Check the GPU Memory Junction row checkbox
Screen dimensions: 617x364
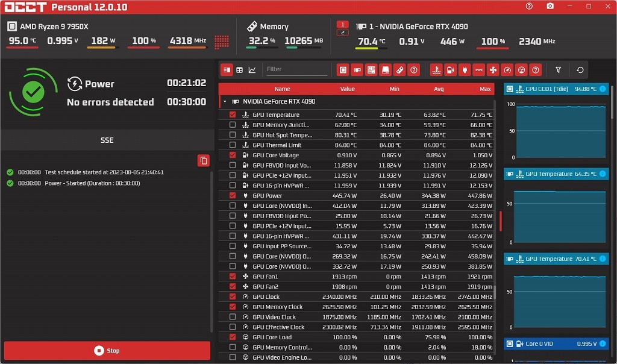[x=233, y=125]
